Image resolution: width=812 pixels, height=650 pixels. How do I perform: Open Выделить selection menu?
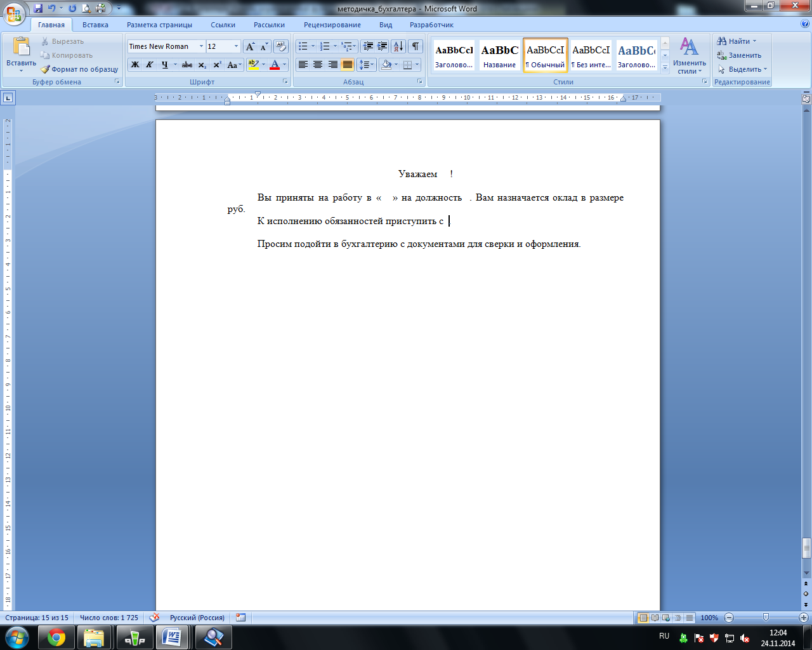click(742, 69)
